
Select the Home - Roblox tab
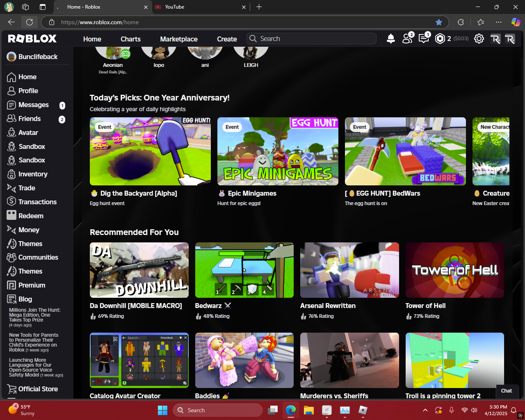coord(103,7)
